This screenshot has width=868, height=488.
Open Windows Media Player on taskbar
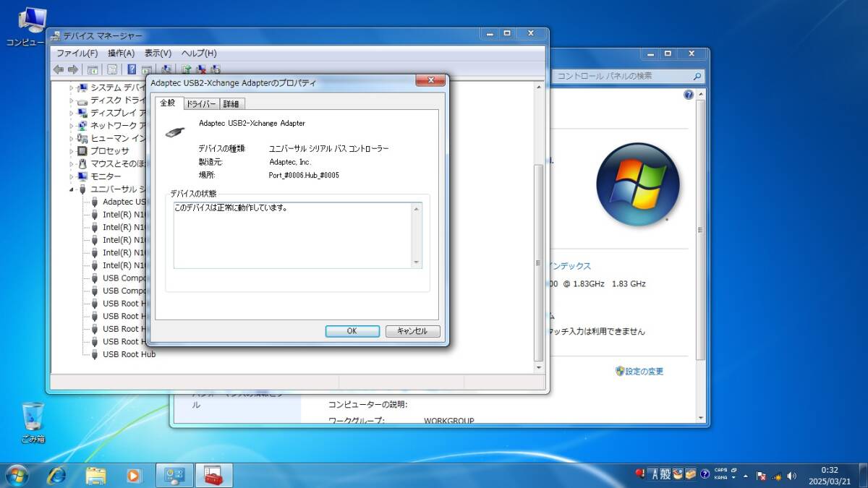(134, 475)
